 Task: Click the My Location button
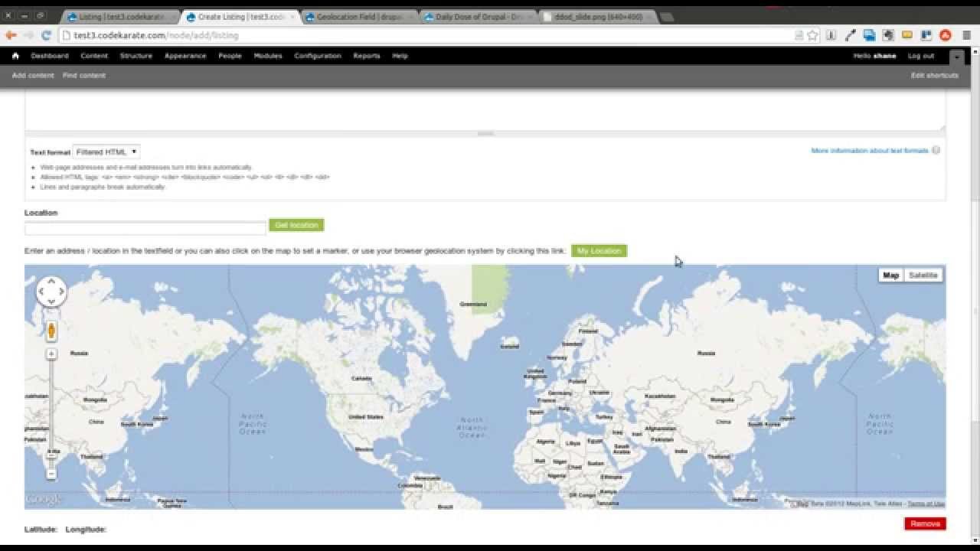click(599, 251)
